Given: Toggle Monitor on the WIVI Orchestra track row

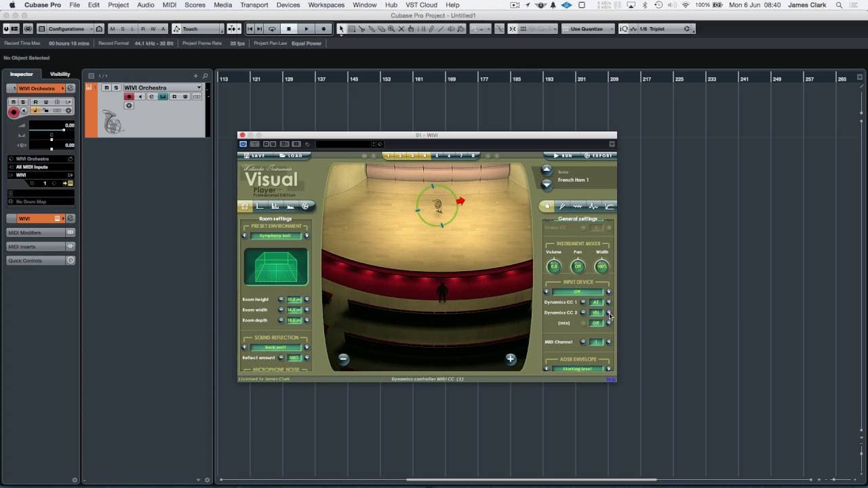Looking at the screenshot, I should [140, 97].
